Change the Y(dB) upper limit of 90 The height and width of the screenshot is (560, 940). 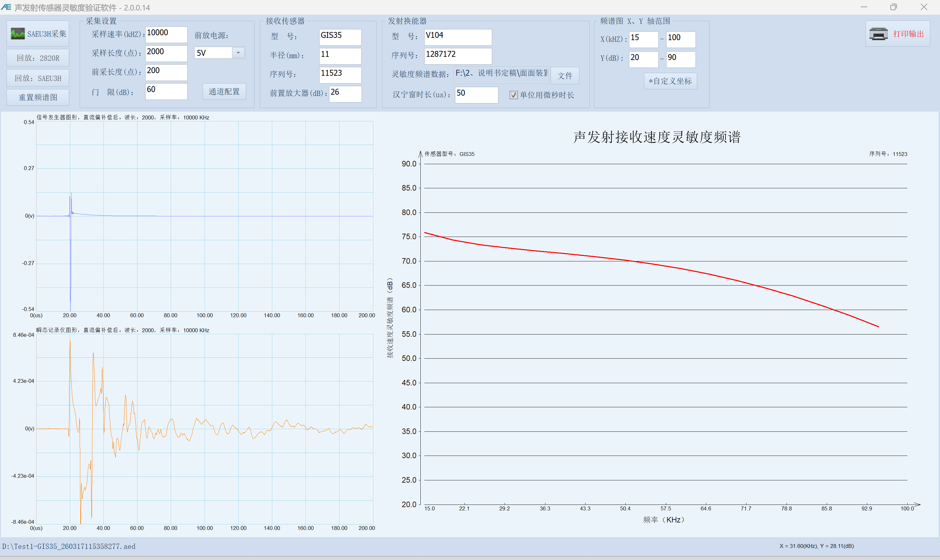pyautogui.click(x=681, y=59)
